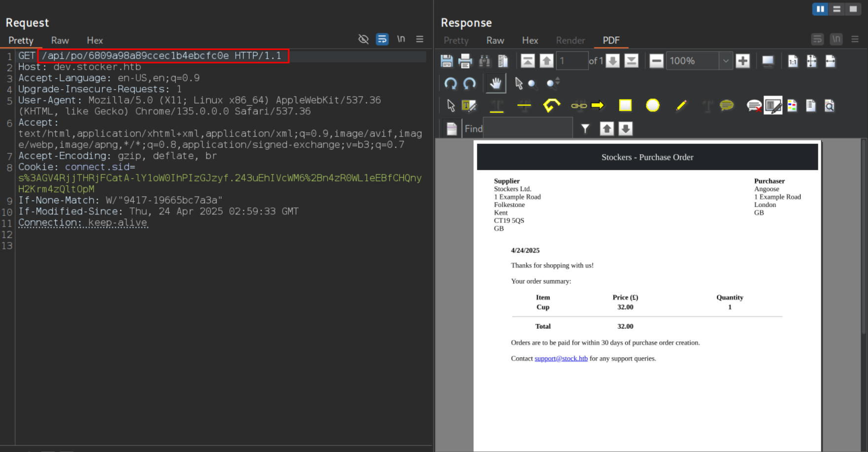This screenshot has width=868, height=452.
Task: Select the Hand tool in the PDF toolbar
Action: pos(496,83)
